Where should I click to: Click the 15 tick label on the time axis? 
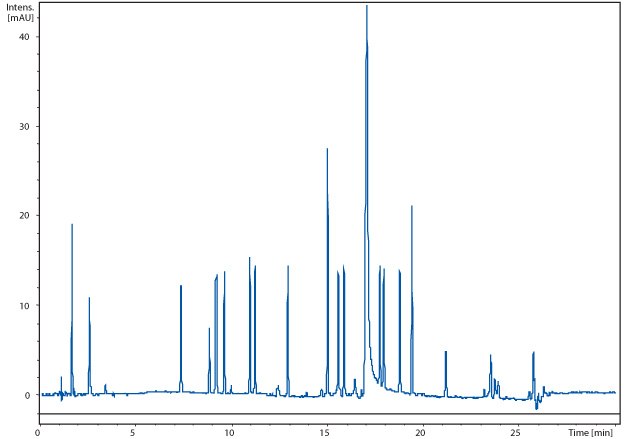(x=324, y=432)
